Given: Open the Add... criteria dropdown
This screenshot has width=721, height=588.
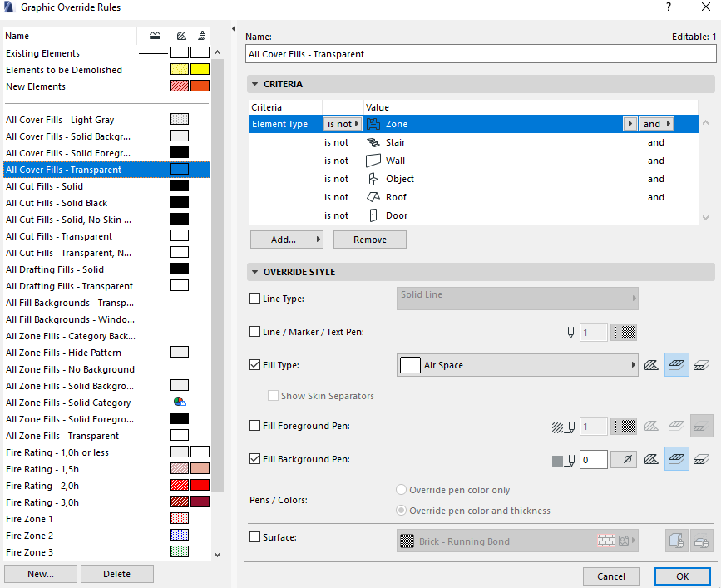Looking at the screenshot, I should coord(287,240).
